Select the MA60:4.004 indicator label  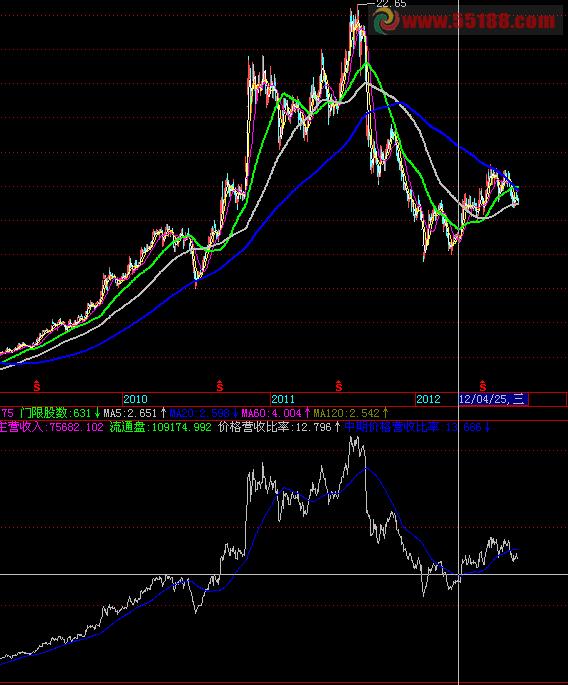(x=271, y=413)
